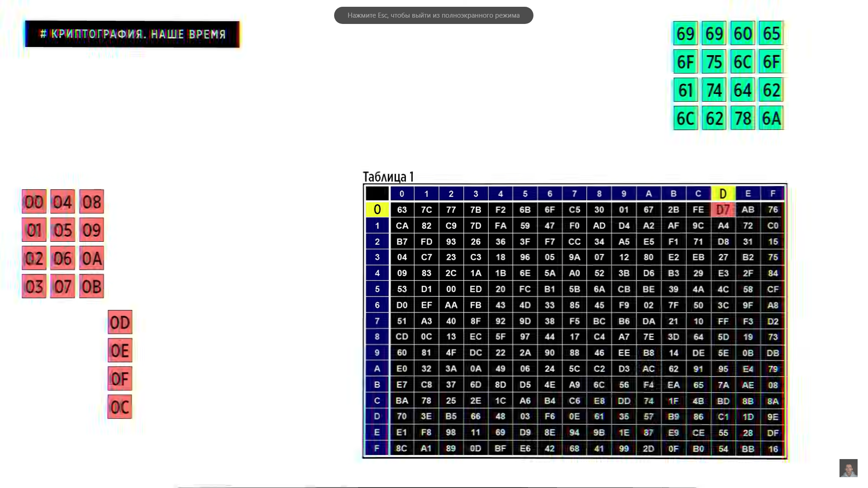Select table cell FF in row 7
The image size is (868, 488).
pos(723,321)
